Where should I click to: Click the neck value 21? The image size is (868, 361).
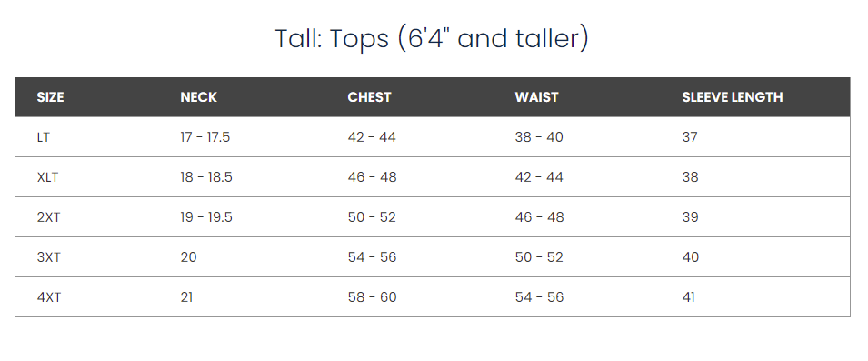click(186, 297)
